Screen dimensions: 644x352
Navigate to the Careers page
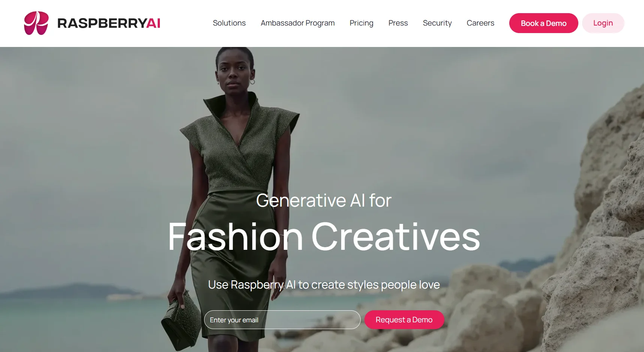[x=480, y=23]
